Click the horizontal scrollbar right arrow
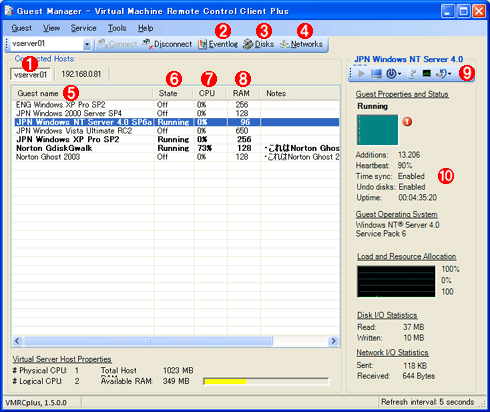Image resolution: width=490 pixels, height=412 pixels. click(333, 341)
